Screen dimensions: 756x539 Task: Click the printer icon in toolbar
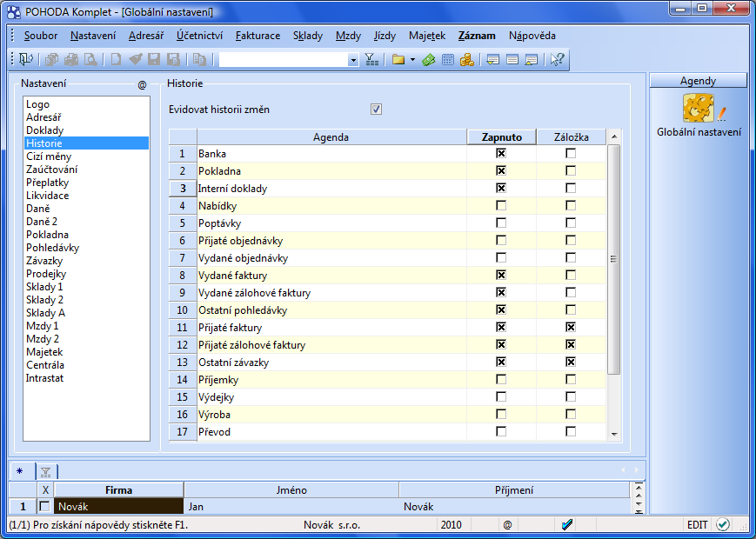tap(70, 59)
